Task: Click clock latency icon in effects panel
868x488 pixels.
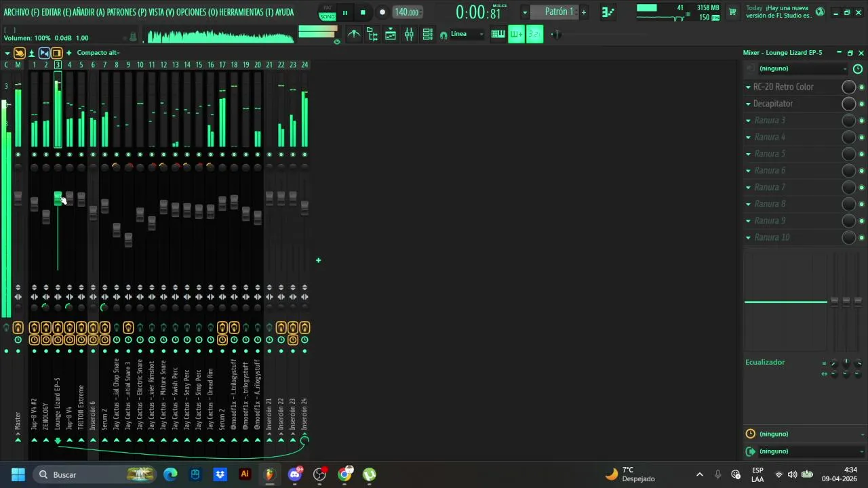Action: 858,69
